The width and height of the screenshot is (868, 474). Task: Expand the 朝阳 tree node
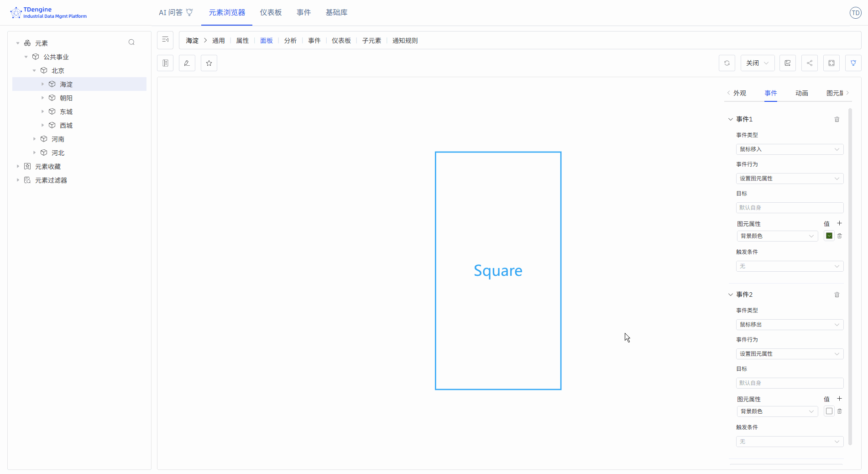point(43,98)
